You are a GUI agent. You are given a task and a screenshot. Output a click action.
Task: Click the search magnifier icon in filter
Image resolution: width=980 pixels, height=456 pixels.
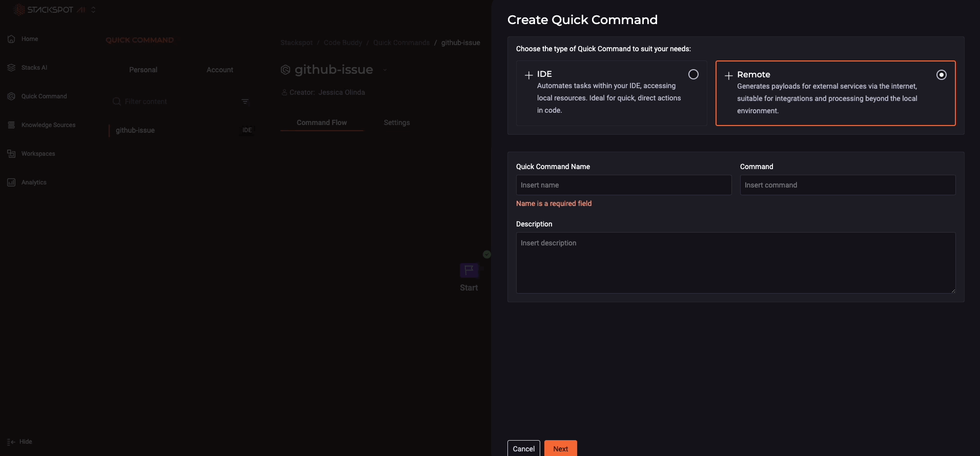pos(116,101)
